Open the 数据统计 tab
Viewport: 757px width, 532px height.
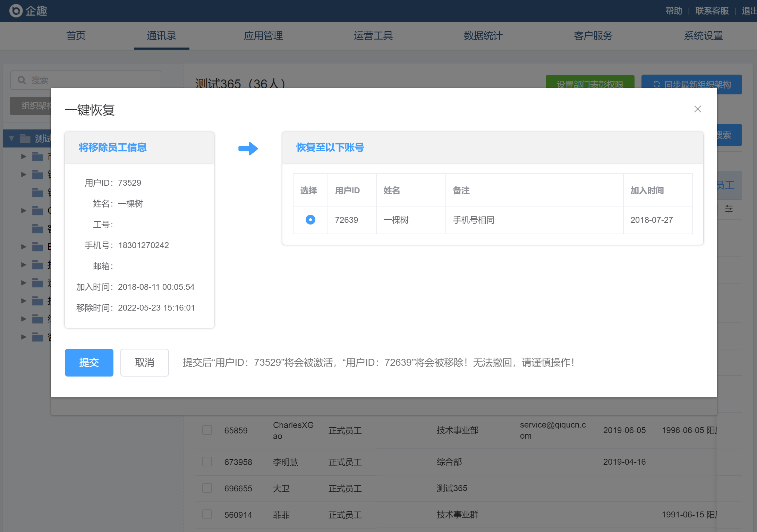[483, 36]
